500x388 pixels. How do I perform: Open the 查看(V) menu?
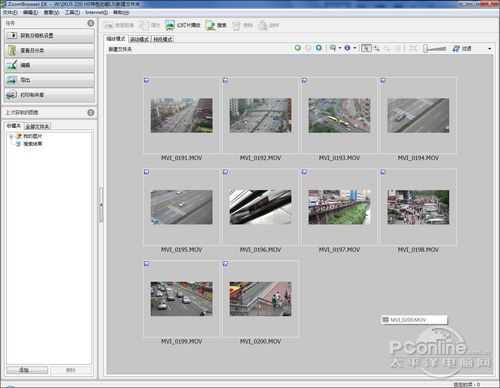coord(51,12)
